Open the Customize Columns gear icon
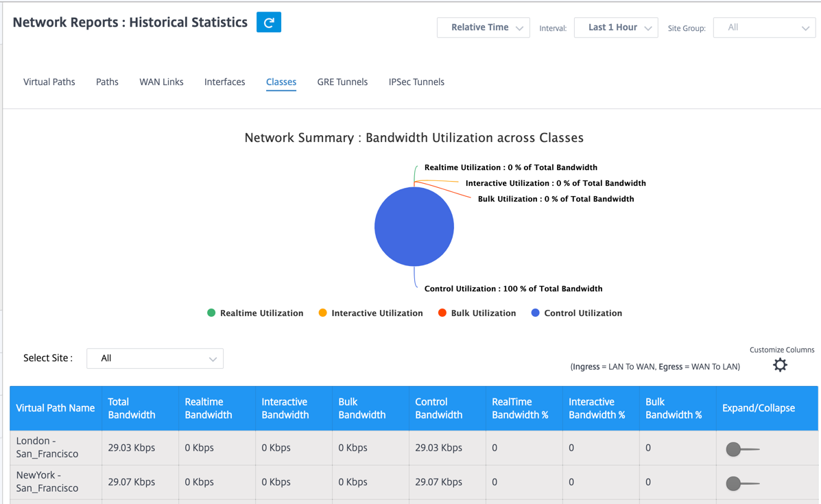 click(x=780, y=365)
